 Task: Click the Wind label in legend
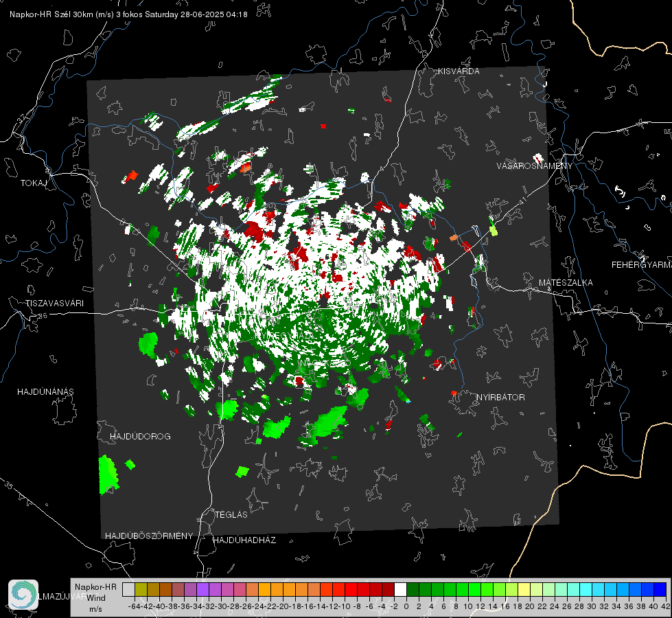[x=96, y=598]
